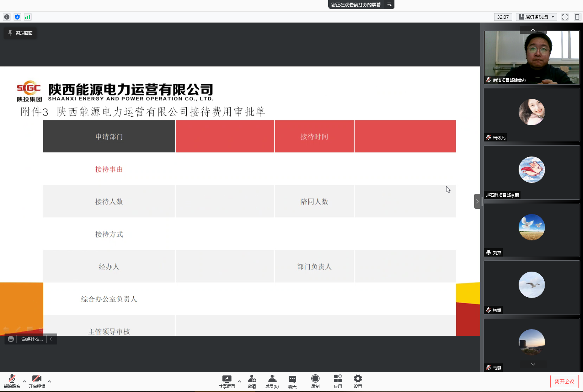
Task: Toggle the 锁定画面 pin button
Action: [21, 33]
